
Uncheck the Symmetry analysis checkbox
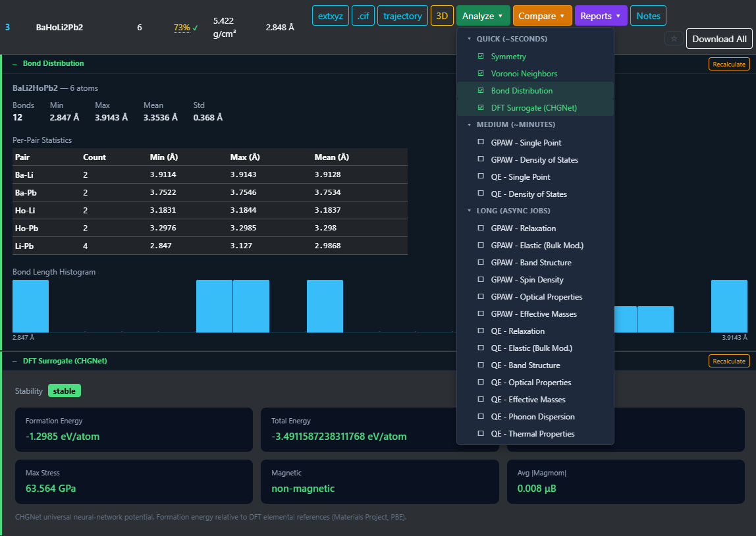click(x=481, y=57)
